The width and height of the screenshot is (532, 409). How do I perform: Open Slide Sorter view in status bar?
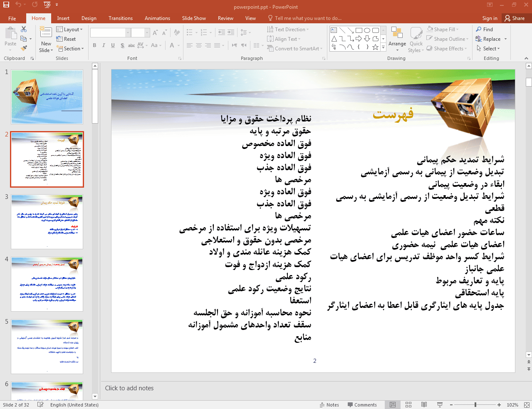click(x=408, y=404)
